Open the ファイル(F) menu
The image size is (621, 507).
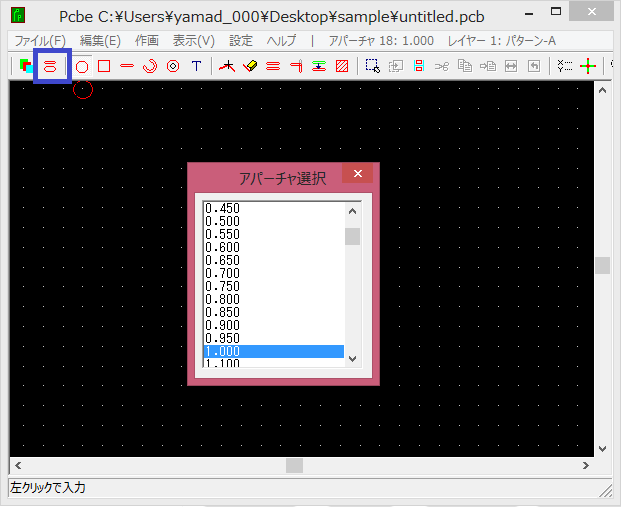[x=40, y=41]
